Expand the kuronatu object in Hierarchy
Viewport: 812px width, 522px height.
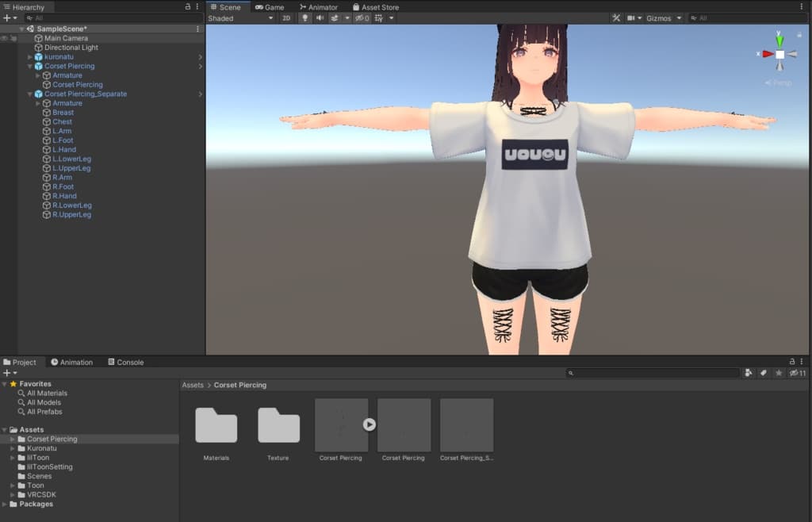coord(30,57)
